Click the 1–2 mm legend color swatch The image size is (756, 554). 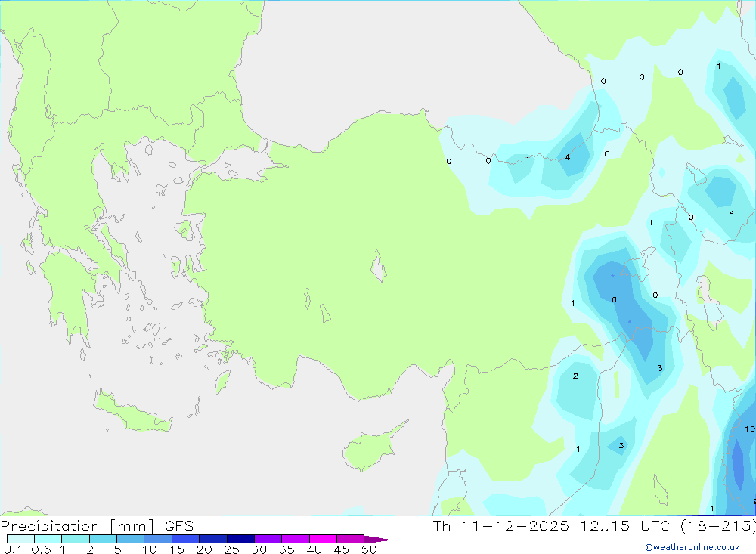pos(76,539)
